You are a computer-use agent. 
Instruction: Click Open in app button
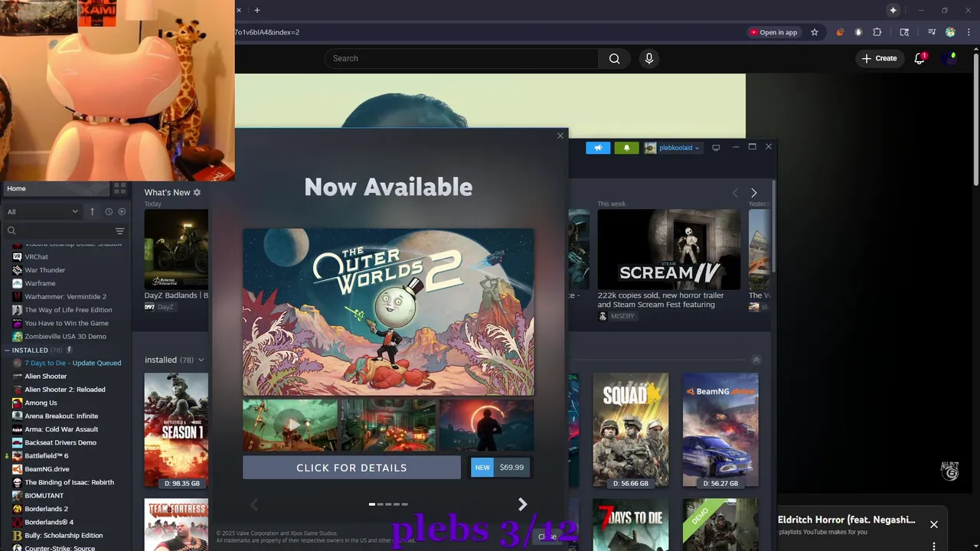click(x=773, y=32)
